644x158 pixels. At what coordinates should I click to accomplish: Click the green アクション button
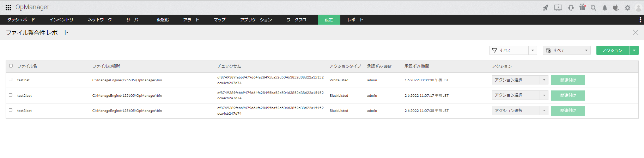pos(612,50)
